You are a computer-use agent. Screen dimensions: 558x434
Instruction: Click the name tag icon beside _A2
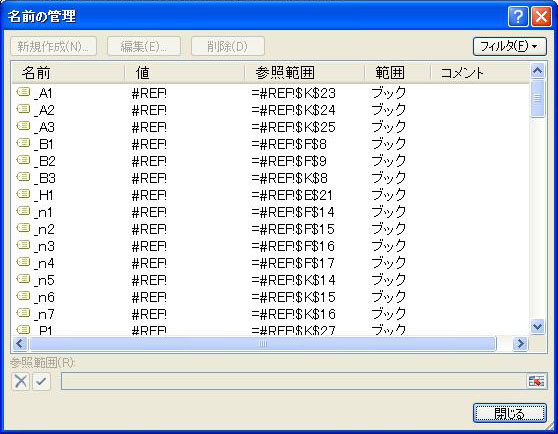click(23, 109)
